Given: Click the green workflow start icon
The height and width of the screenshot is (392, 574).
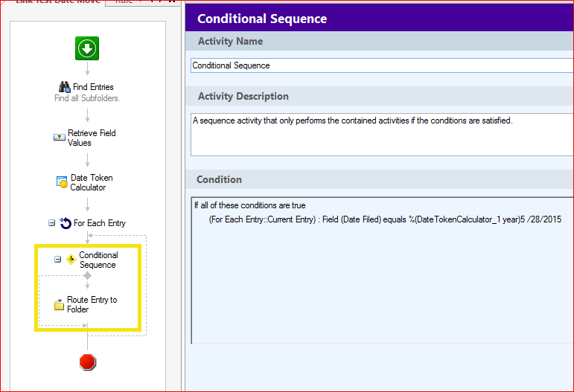Looking at the screenshot, I should 87,49.
